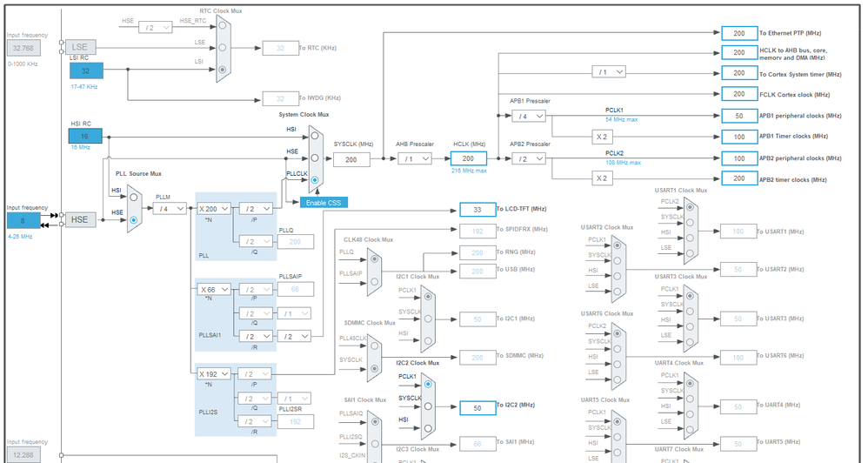Click the HSE oscillator block
Image resolution: width=868 pixels, height=463 pixels.
[x=80, y=220]
